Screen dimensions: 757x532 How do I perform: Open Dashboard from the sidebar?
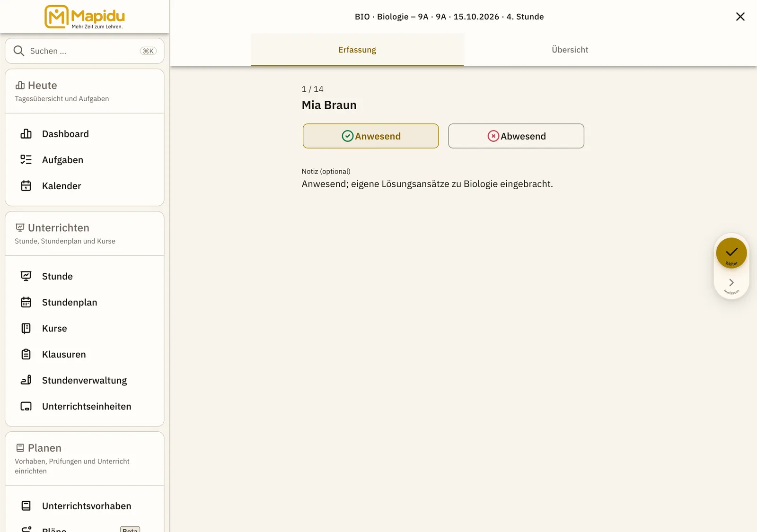click(85, 134)
